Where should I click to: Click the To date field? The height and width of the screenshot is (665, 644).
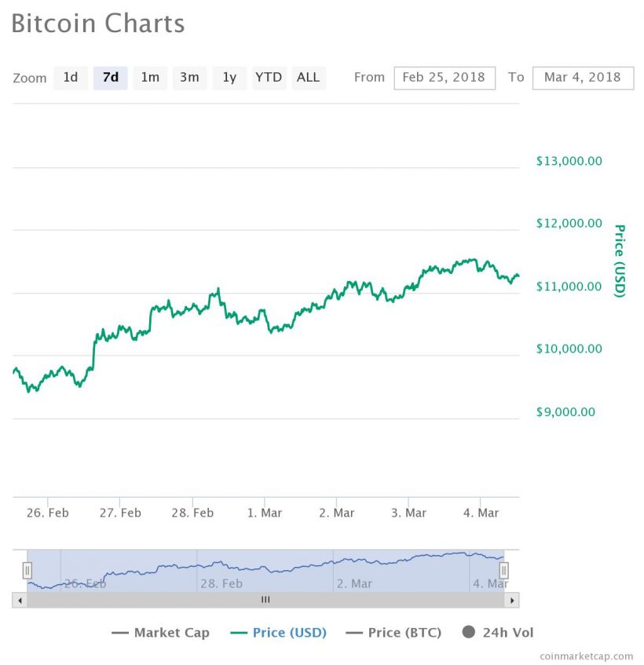click(x=583, y=78)
